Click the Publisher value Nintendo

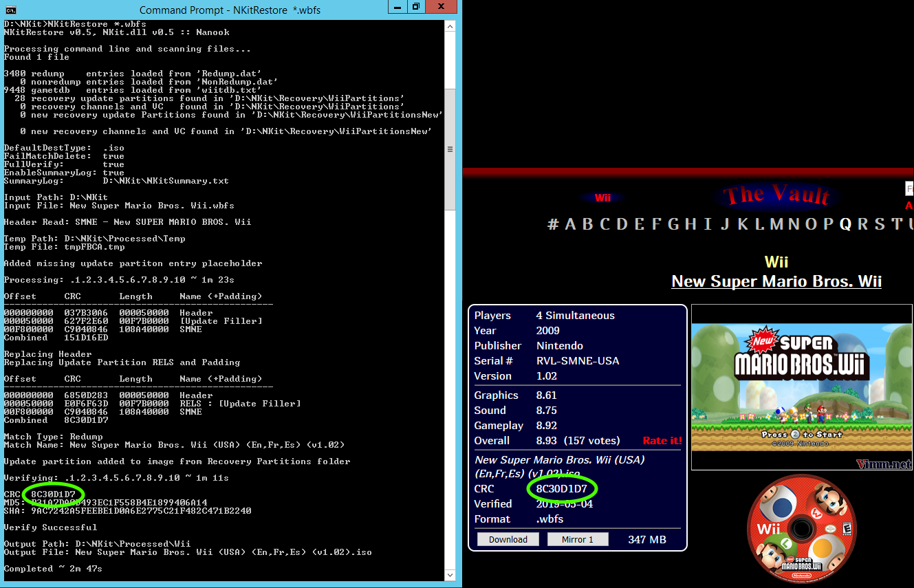pos(560,346)
